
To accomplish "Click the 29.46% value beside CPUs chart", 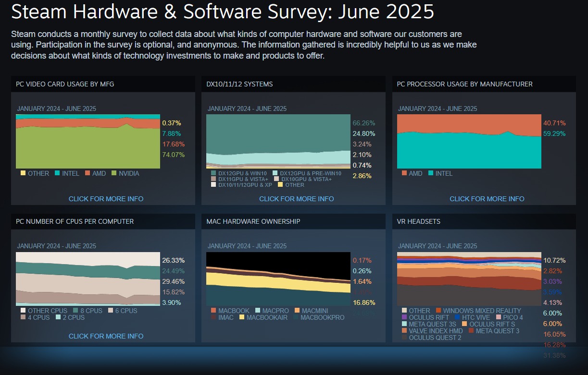I will pos(174,281).
